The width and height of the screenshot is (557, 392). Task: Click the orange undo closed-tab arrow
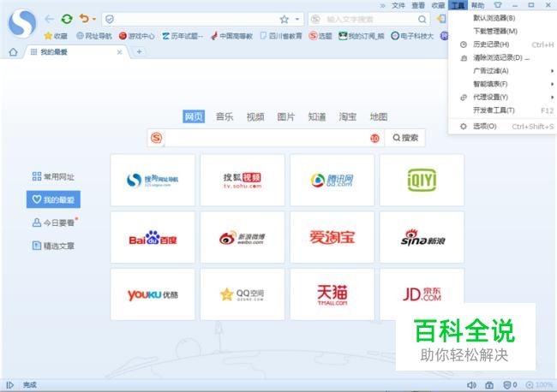(x=84, y=18)
